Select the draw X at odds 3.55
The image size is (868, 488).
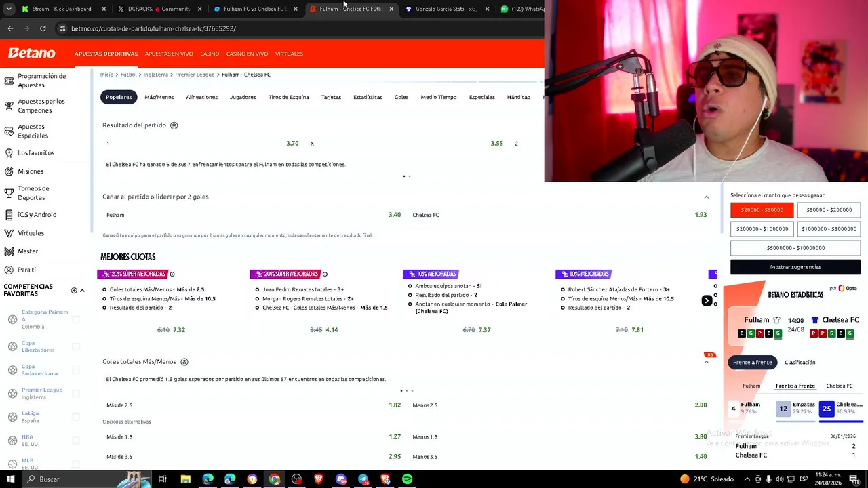coord(407,144)
